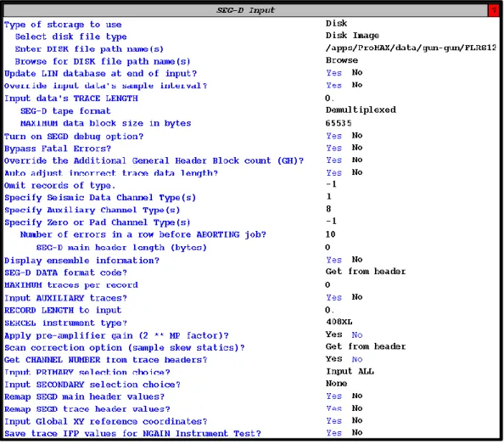Click the red help icon in title bar
Screen dimensions: 504x444
493,10
